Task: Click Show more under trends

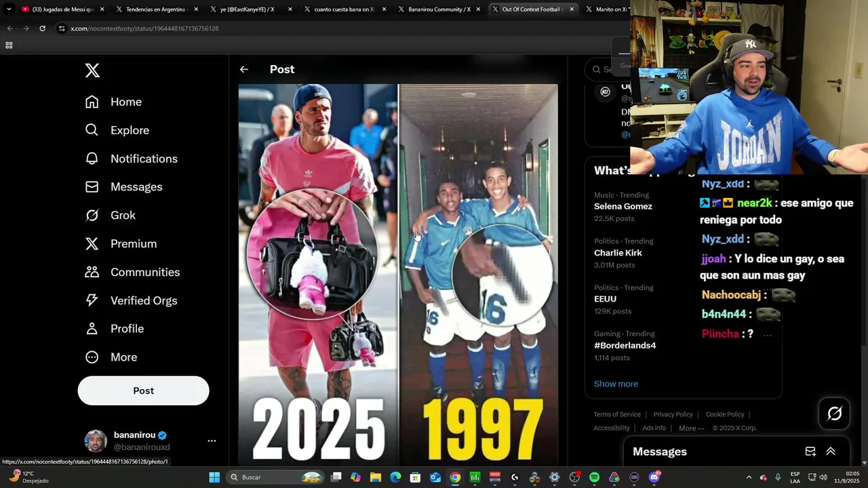Action: [x=616, y=384]
